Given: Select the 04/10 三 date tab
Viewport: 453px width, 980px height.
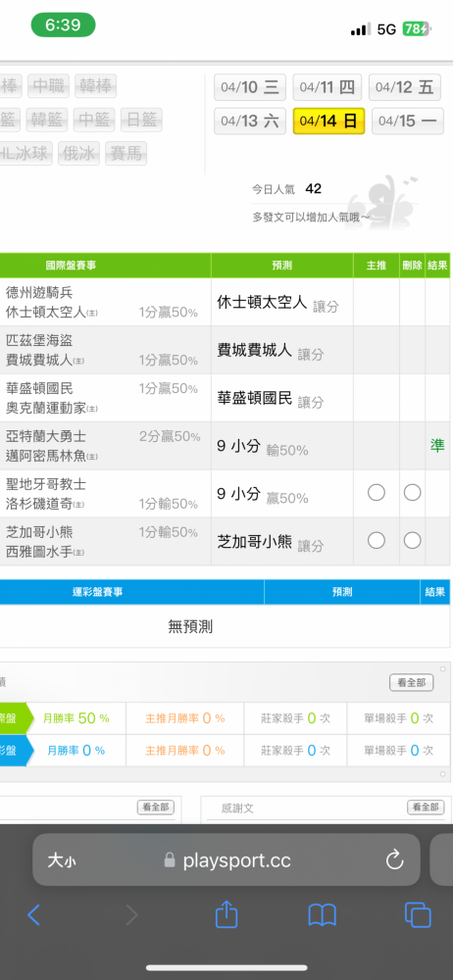Looking at the screenshot, I should pos(250,87).
